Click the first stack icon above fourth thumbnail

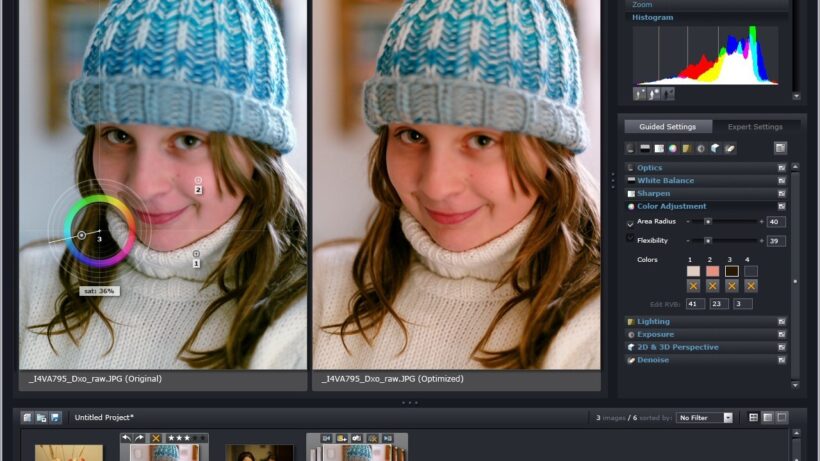[326, 438]
